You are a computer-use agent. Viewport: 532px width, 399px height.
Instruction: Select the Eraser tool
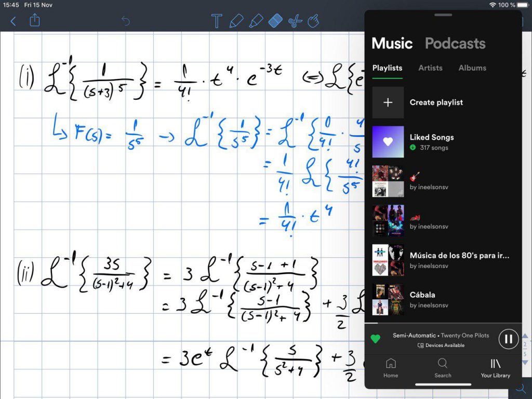(275, 21)
